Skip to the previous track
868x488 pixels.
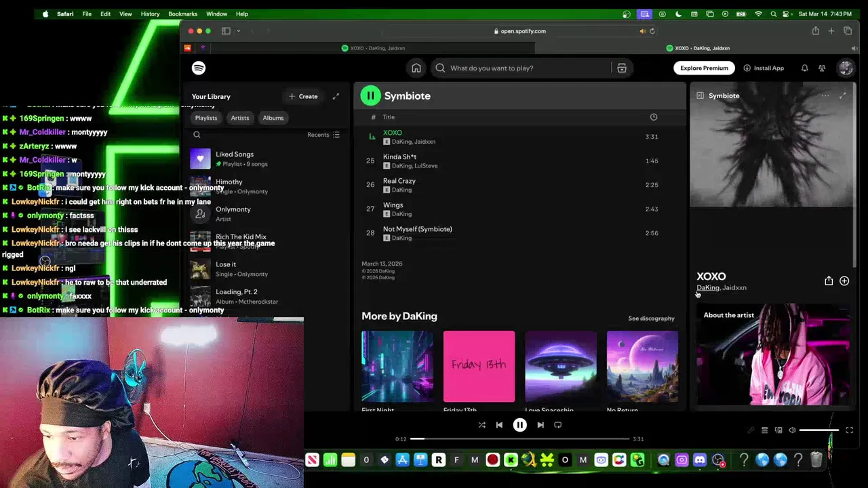click(499, 425)
